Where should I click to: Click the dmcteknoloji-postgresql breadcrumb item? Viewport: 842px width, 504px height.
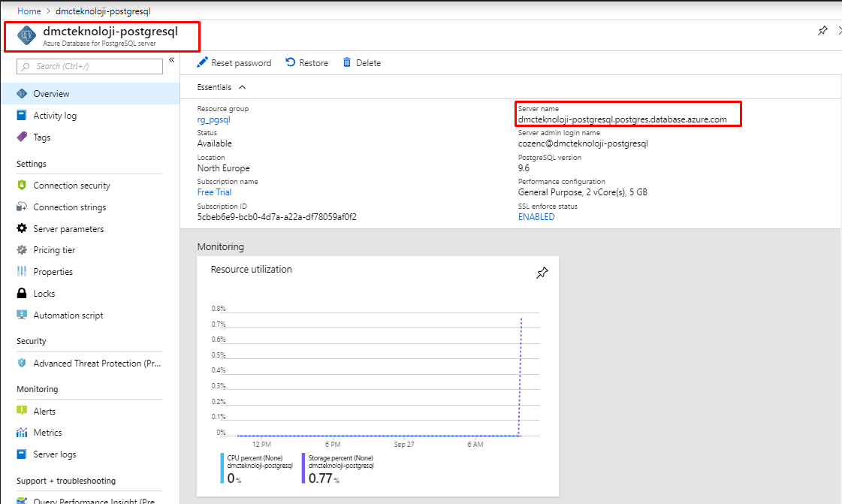[103, 11]
